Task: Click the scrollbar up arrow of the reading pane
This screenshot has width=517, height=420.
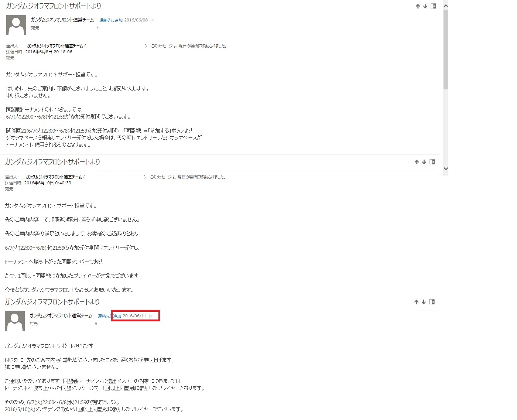Action: [x=446, y=6]
